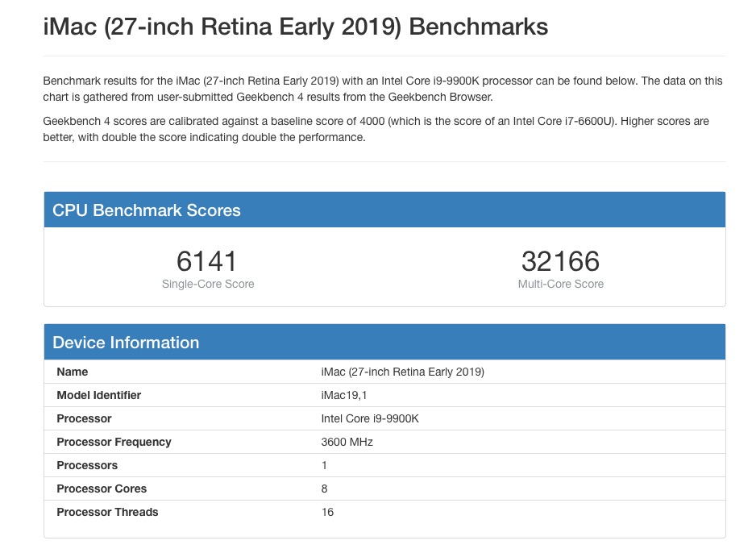Select the multi-core score value 32166
Screen dimensions: 756x553
(561, 261)
